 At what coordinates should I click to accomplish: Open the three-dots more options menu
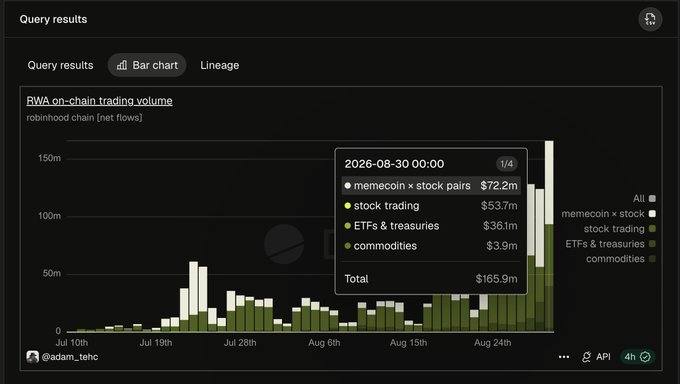pyautogui.click(x=564, y=357)
